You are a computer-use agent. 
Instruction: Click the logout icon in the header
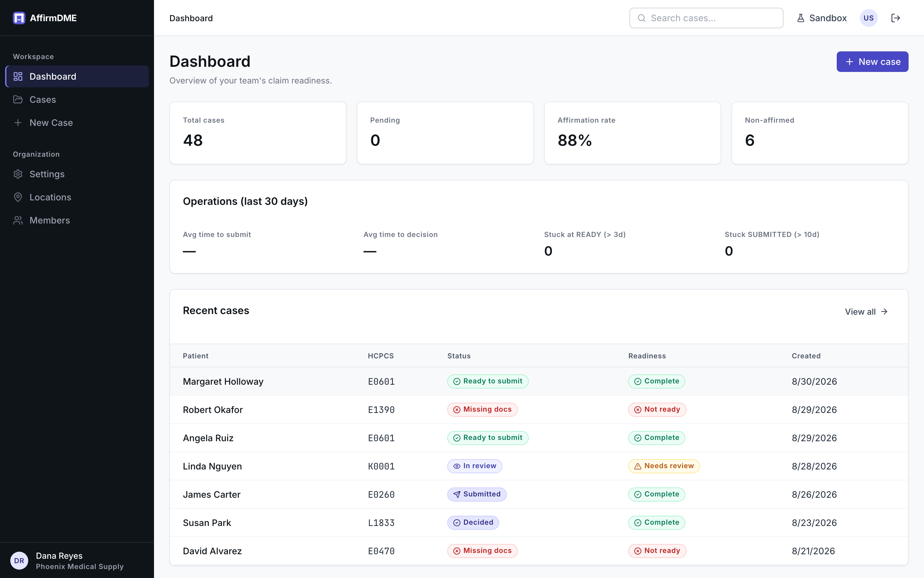895,18
